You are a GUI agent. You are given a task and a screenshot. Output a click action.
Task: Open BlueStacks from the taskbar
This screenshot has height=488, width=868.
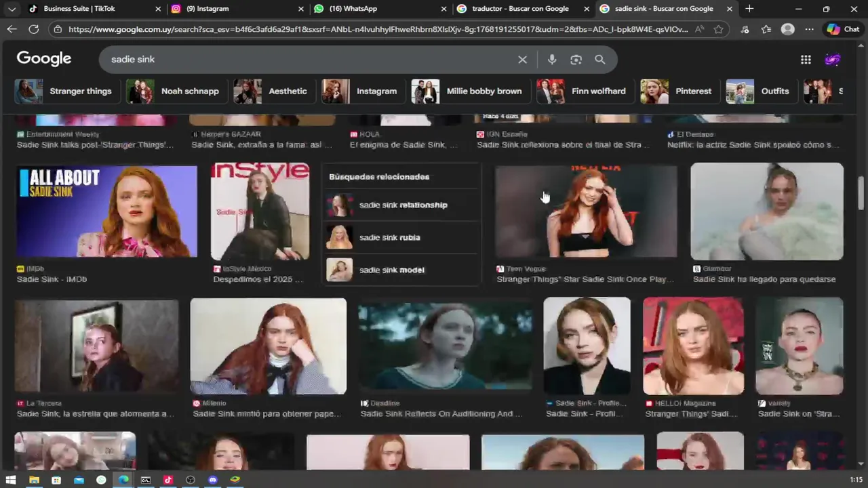[235, 480]
